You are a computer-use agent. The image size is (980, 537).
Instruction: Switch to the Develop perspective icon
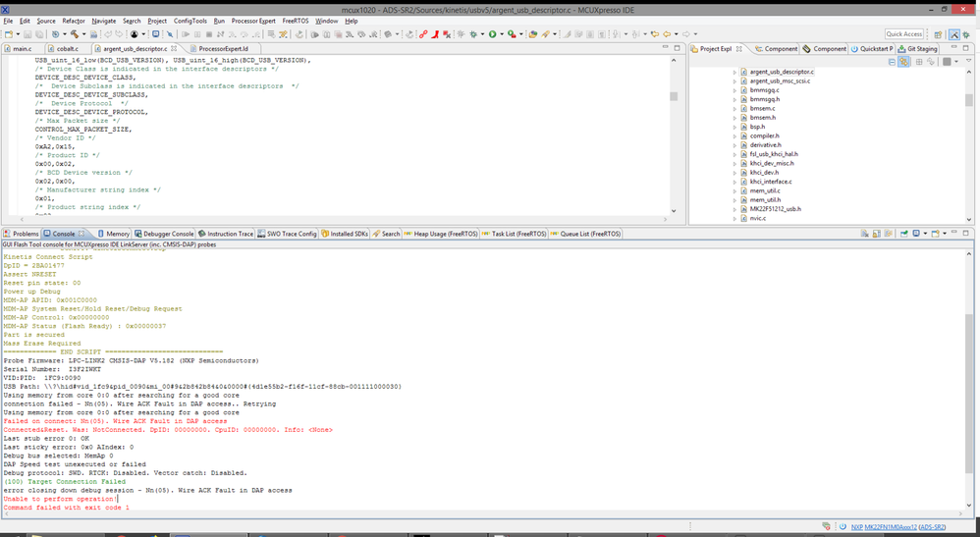point(954,34)
